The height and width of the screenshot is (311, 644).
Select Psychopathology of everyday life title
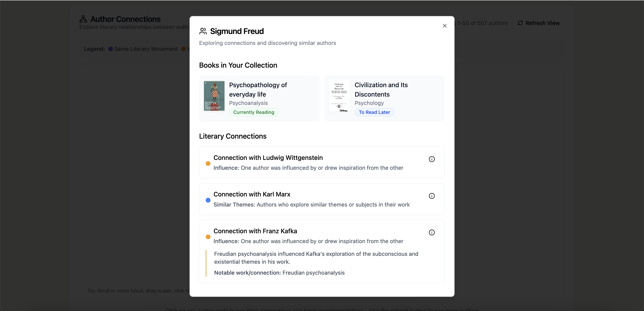pyautogui.click(x=258, y=90)
